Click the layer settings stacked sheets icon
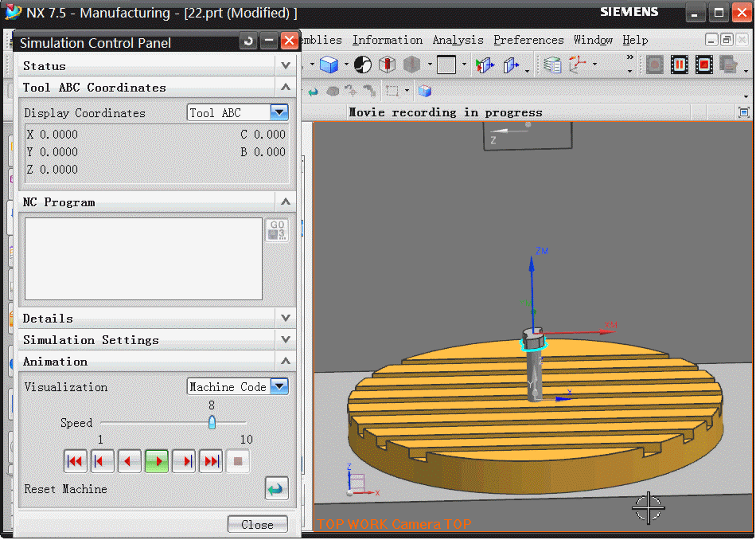Screen dimensions: 756x540 (x=552, y=65)
